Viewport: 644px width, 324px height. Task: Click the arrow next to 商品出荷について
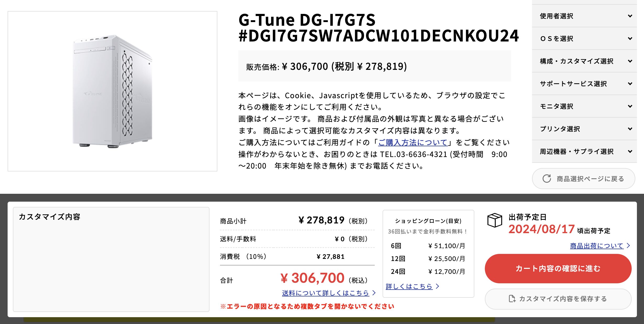(628, 246)
